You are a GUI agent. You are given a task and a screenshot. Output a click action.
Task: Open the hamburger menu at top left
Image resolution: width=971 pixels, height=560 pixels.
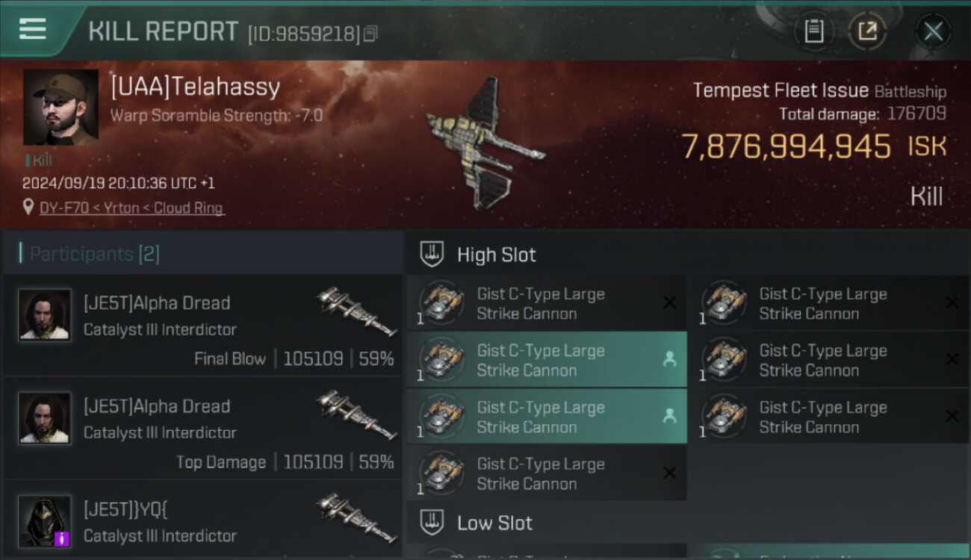click(x=32, y=30)
